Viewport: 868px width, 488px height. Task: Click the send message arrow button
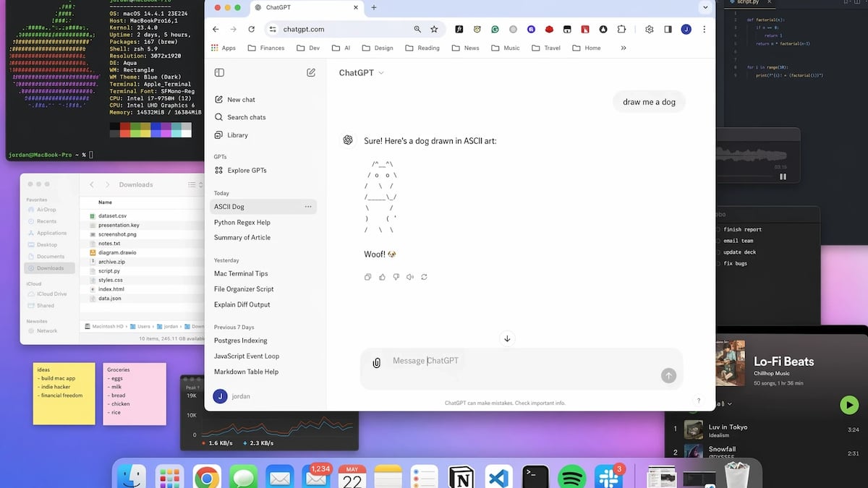[668, 375]
